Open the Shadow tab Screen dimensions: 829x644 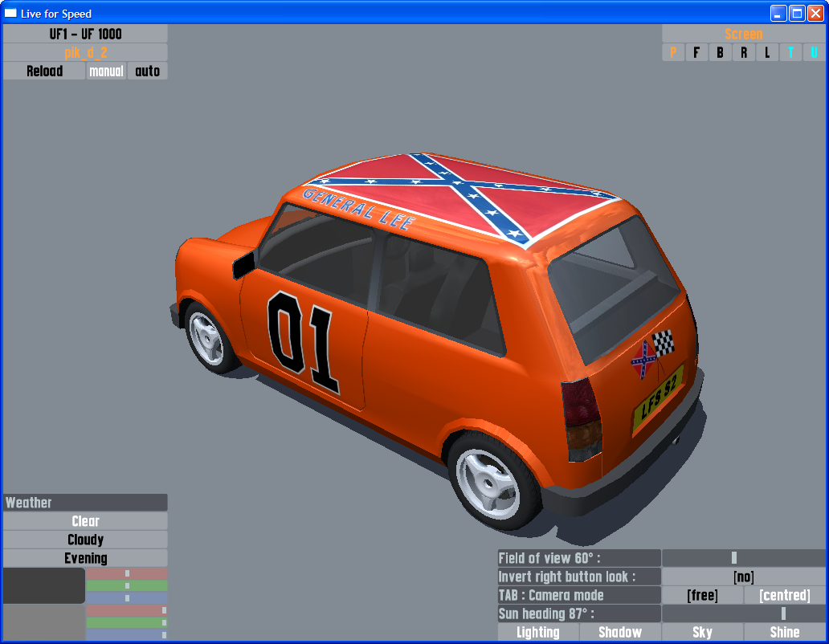tap(620, 632)
